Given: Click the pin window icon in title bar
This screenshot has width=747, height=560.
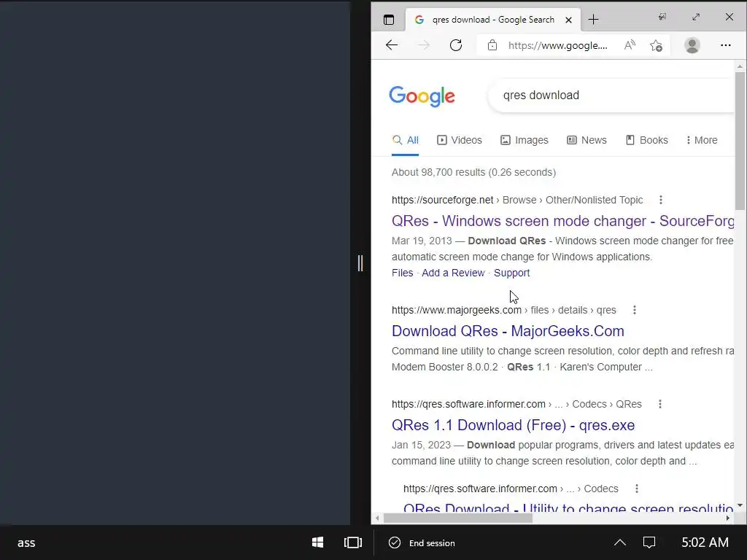Looking at the screenshot, I should [x=662, y=17].
